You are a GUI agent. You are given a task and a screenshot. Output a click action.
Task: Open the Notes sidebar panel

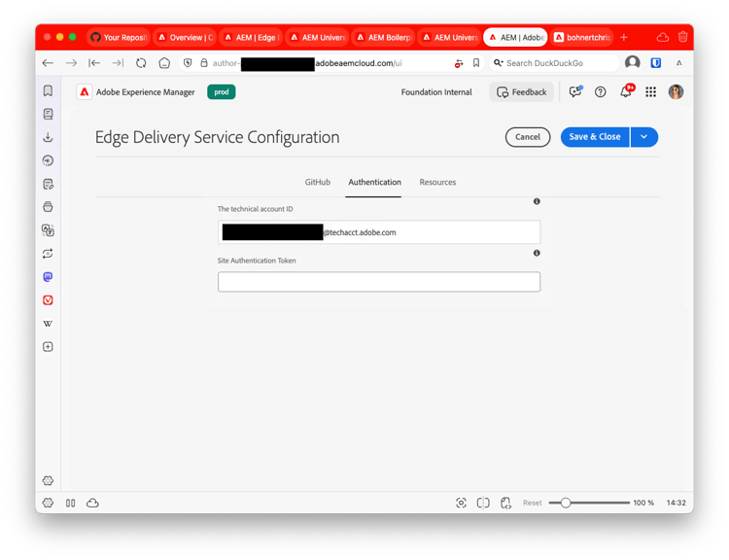pos(48,184)
